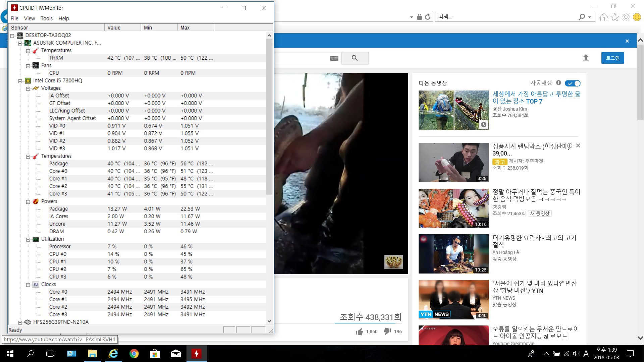Click the YouTube search magnifier button
Viewport: 644px width, 362px height.
(x=355, y=58)
